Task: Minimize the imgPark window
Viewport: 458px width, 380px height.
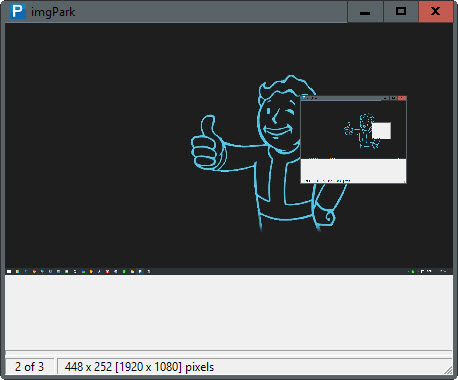Action: coord(365,12)
